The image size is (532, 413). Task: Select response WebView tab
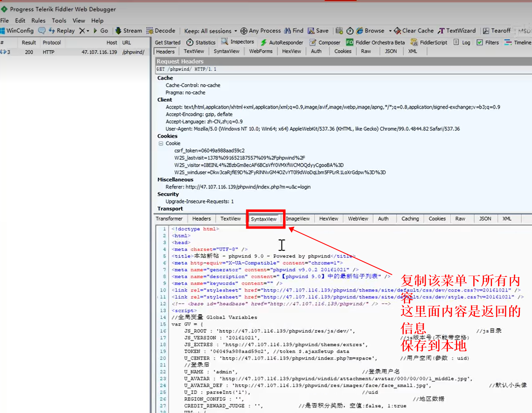click(358, 219)
